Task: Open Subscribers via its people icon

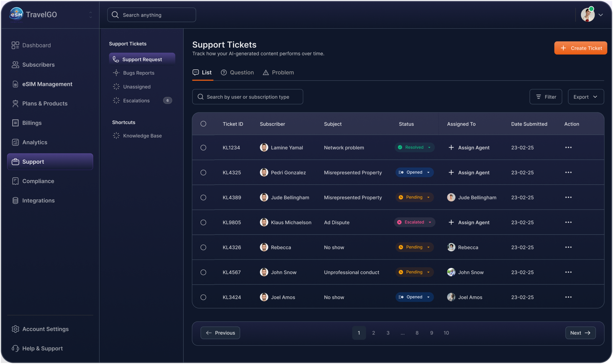Action: (x=15, y=65)
